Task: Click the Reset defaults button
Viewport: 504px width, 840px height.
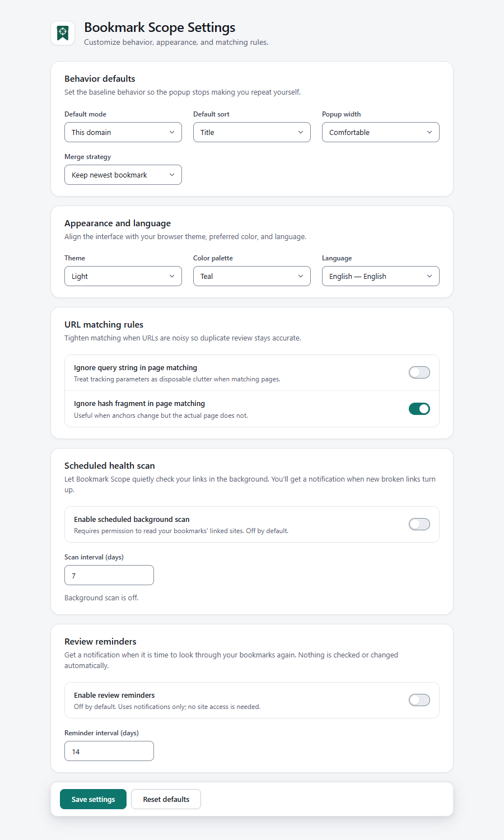Action: click(166, 799)
